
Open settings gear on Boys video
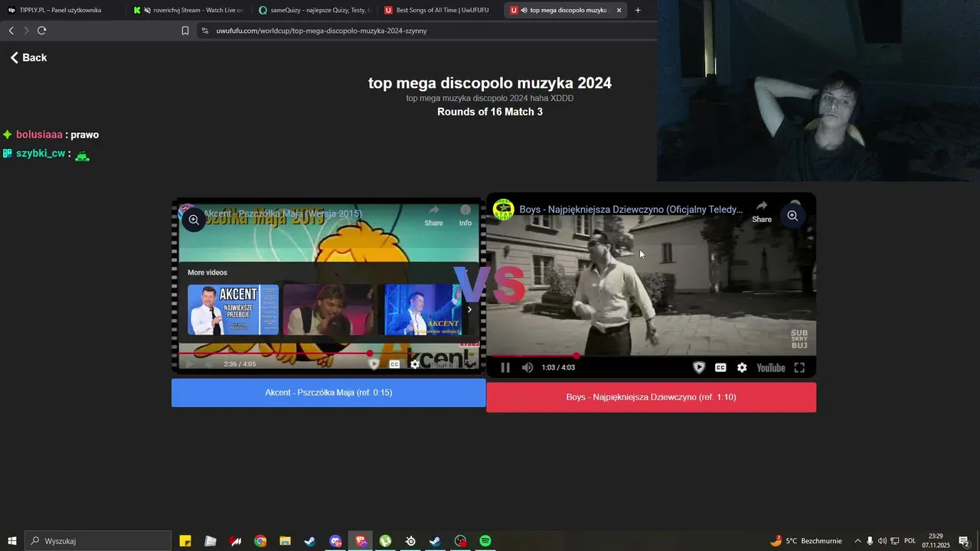[742, 367]
